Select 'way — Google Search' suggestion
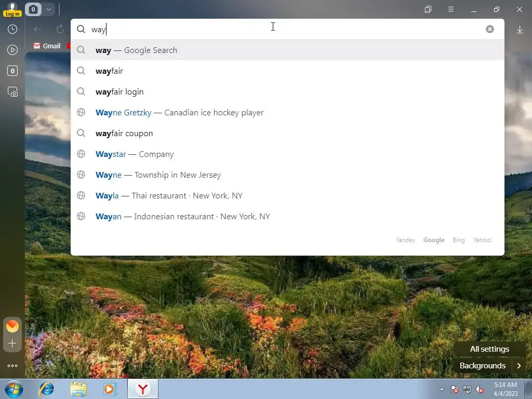This screenshot has height=399, width=532. pos(287,50)
